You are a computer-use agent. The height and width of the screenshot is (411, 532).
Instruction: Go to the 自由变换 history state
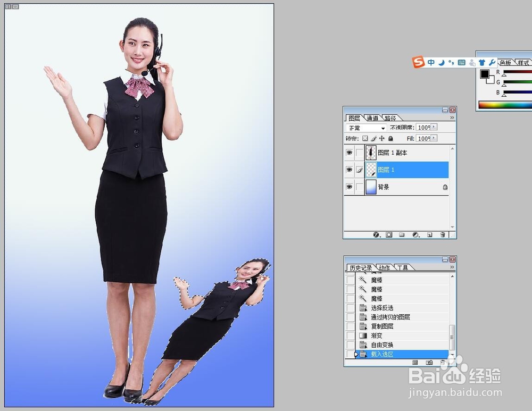pos(402,345)
